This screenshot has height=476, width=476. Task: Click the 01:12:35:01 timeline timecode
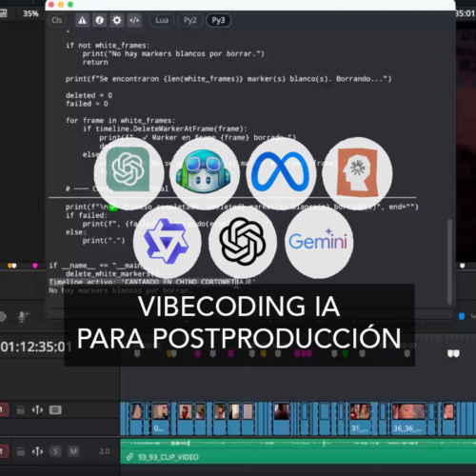[x=35, y=347]
